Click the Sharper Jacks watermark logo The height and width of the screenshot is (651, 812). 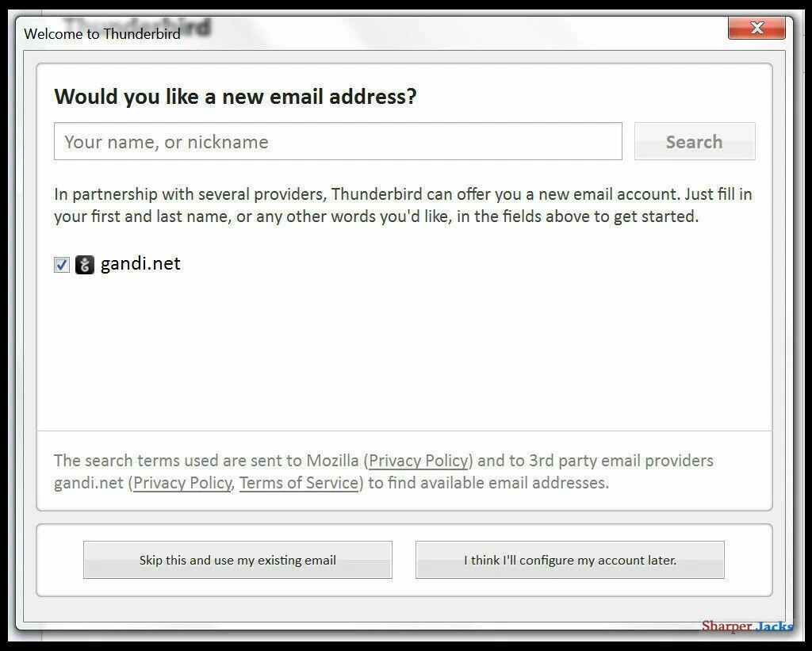point(747,626)
